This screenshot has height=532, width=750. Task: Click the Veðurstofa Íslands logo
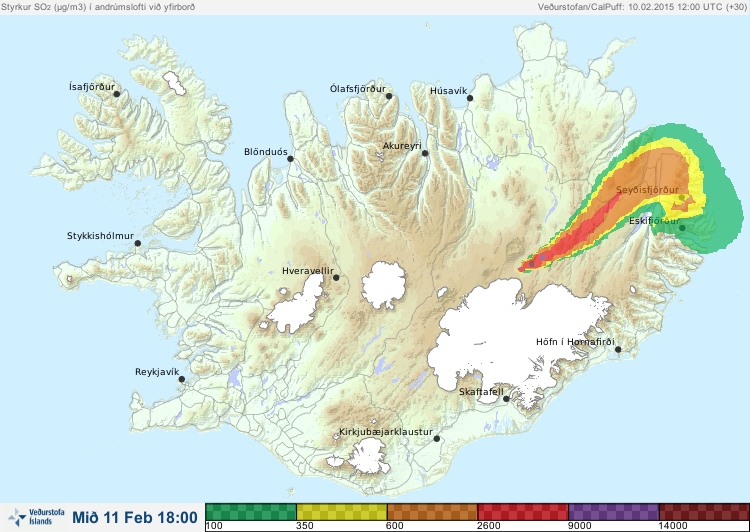coord(36,517)
